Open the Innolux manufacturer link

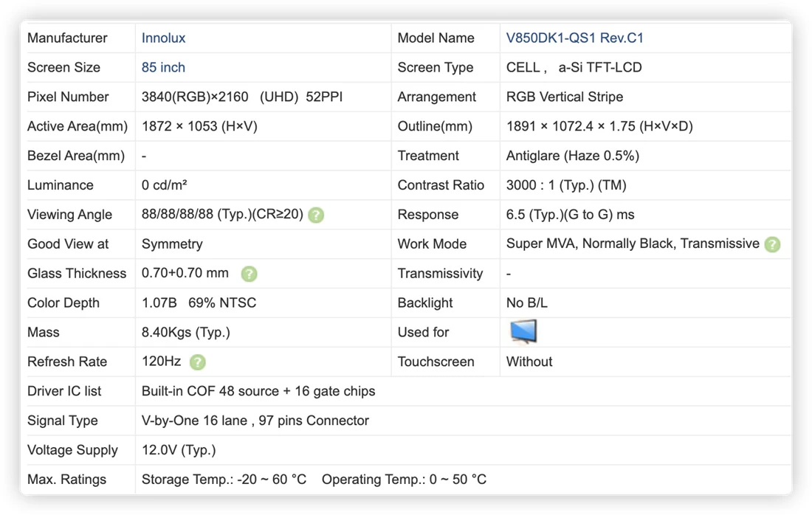(163, 38)
